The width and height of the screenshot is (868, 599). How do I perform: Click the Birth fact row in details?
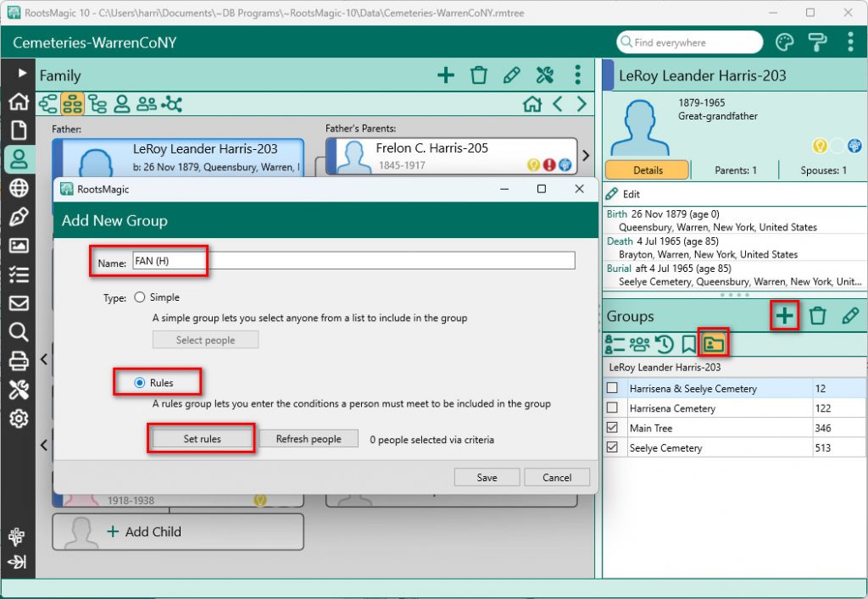point(734,220)
